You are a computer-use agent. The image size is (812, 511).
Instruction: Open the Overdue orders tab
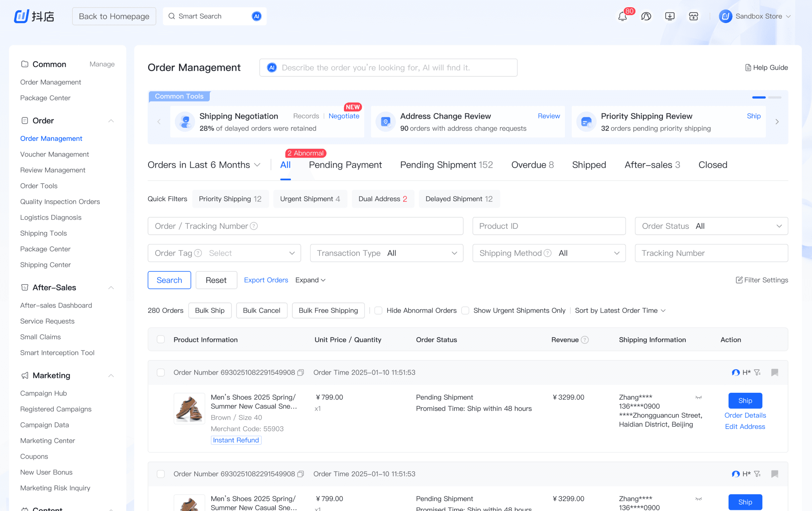point(532,165)
